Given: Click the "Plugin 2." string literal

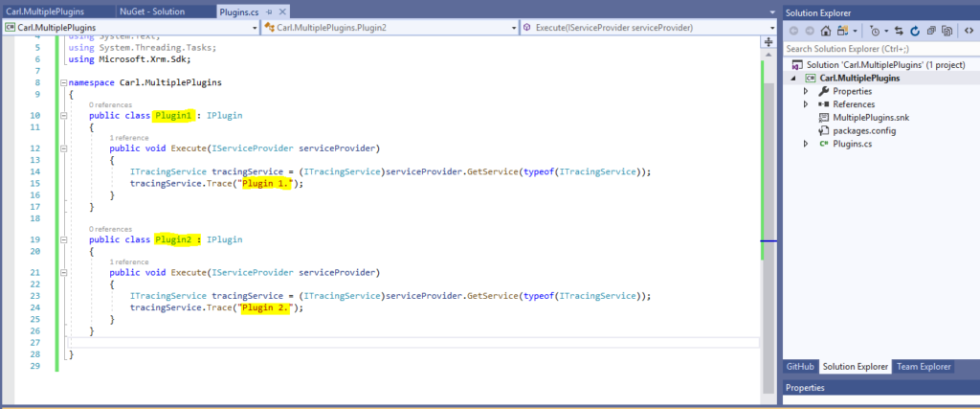Looking at the screenshot, I should [266, 307].
